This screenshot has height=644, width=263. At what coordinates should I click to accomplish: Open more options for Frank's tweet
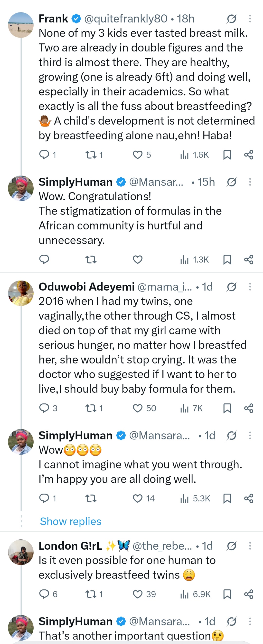(x=250, y=19)
